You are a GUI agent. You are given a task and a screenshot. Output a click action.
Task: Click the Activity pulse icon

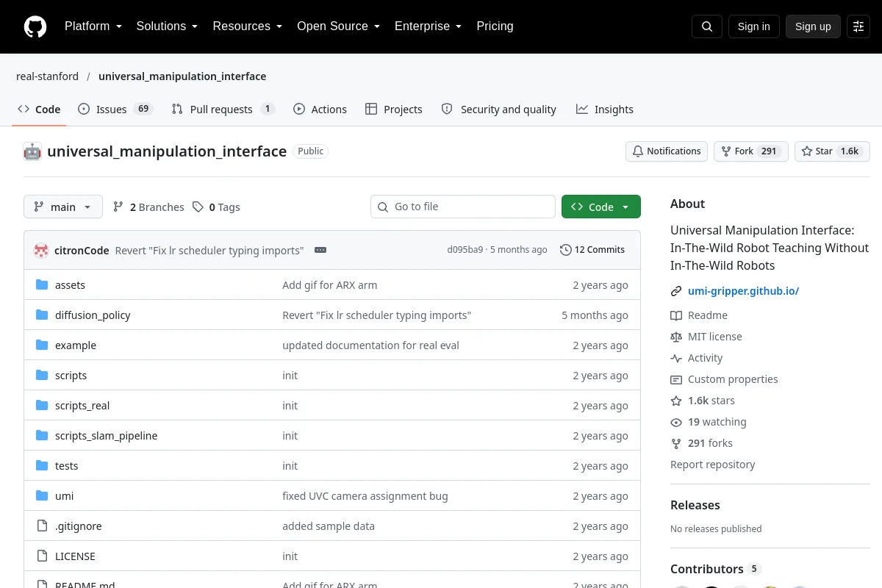tap(676, 358)
